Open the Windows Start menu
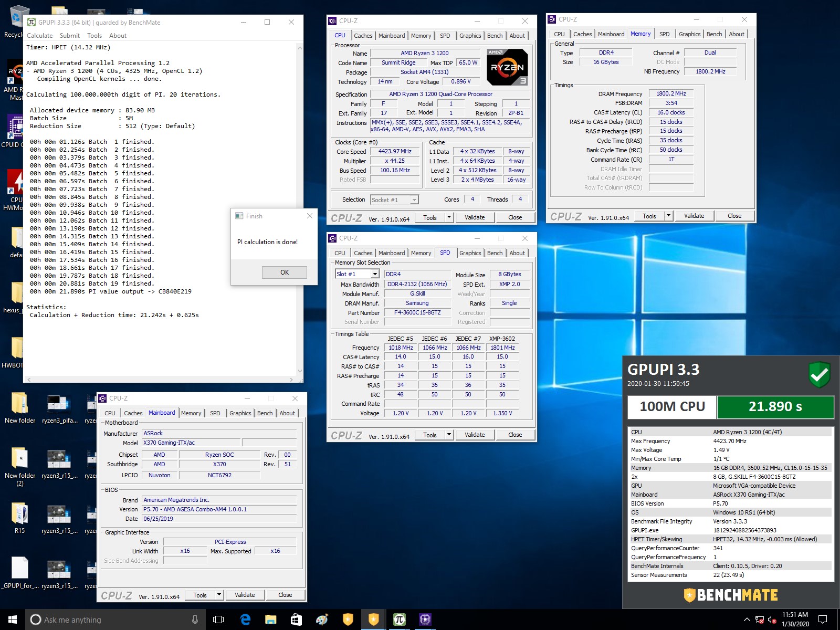The width and height of the screenshot is (840, 630). point(13,619)
